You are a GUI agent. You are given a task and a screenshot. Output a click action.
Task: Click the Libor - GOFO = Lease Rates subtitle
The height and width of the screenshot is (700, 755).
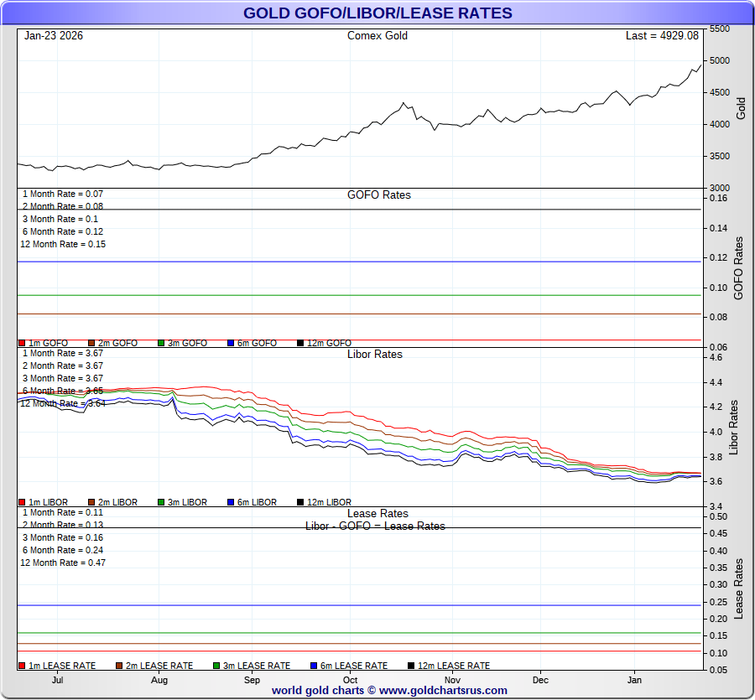(x=375, y=526)
